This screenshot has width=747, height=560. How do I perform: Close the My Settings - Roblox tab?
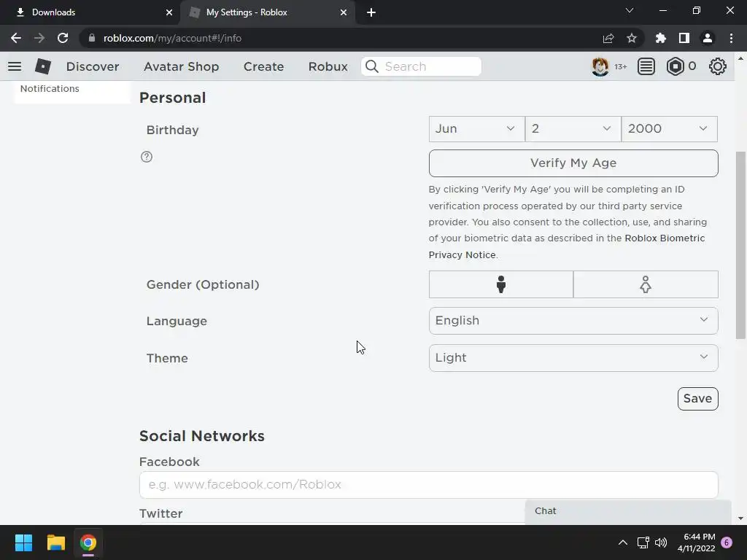tap(344, 12)
